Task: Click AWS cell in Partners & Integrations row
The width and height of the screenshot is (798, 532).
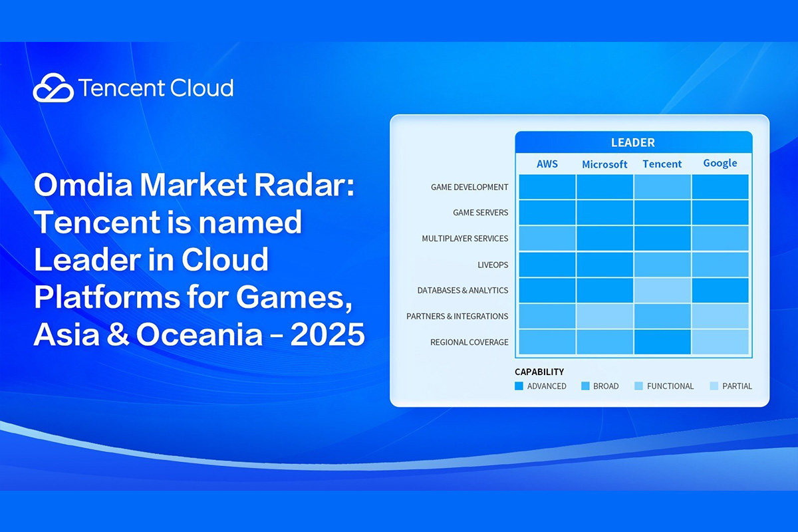Action: (x=547, y=317)
